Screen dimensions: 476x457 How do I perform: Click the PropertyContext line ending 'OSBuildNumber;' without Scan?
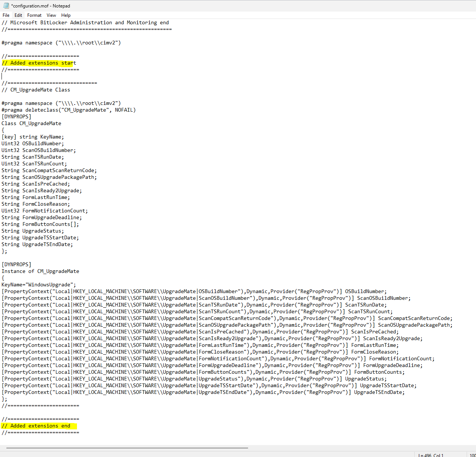(194, 292)
